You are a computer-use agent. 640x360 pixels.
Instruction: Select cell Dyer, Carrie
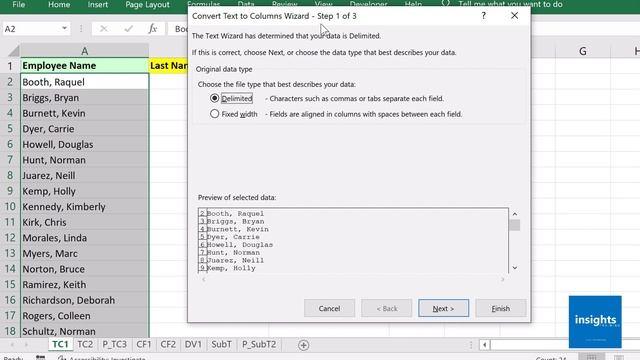(x=84, y=129)
